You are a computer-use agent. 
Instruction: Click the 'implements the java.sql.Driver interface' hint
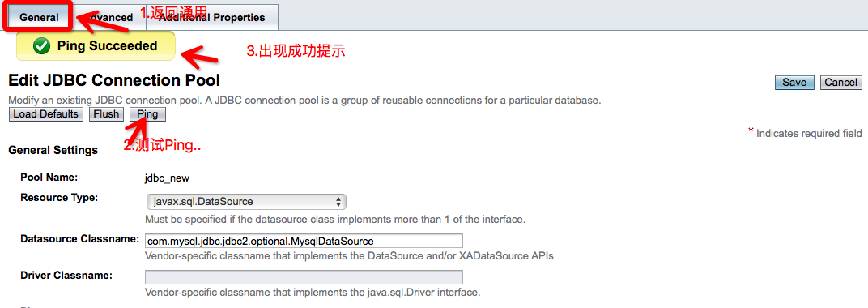(x=312, y=292)
